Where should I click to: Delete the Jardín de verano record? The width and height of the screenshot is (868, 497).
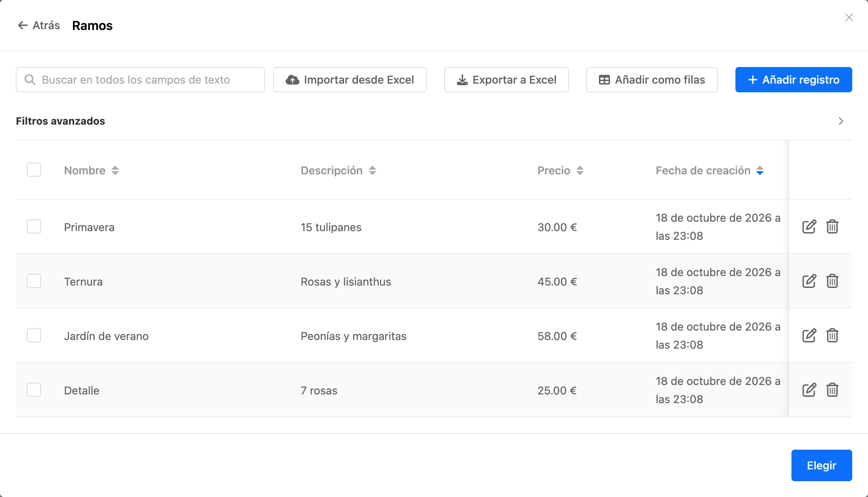(x=832, y=335)
